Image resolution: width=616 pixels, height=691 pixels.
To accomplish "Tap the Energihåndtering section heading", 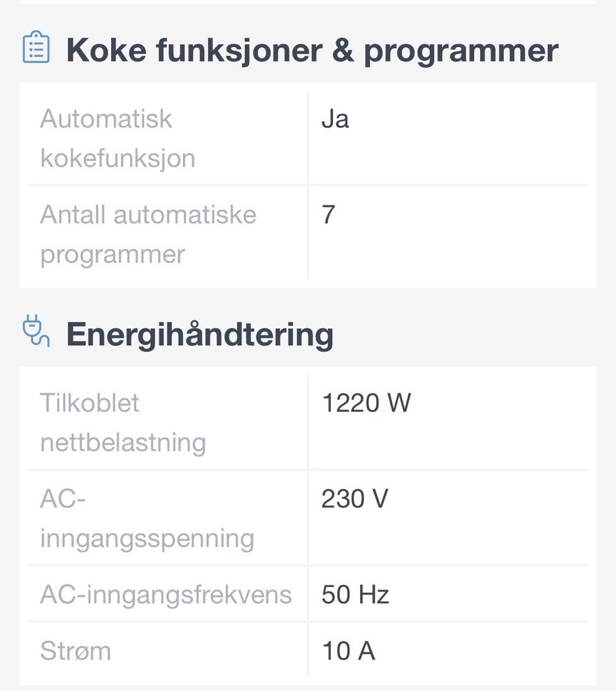I will click(200, 334).
